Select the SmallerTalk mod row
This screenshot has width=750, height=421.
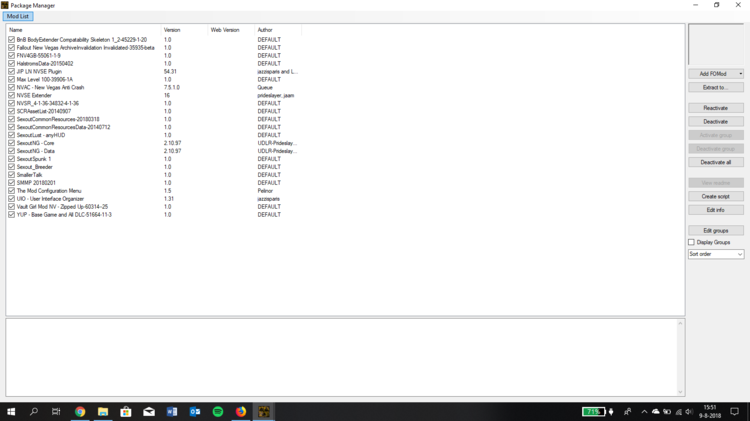point(29,175)
